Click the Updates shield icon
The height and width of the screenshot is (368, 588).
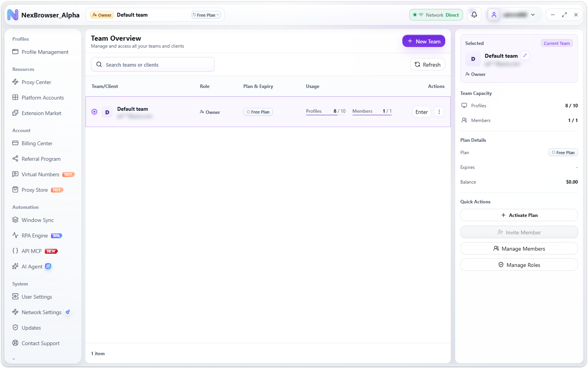pos(15,328)
